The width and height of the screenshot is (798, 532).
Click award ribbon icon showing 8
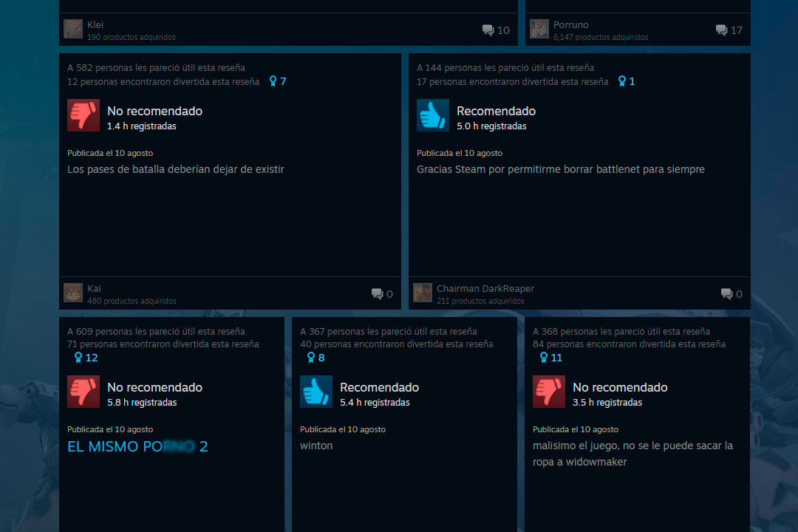(311, 358)
